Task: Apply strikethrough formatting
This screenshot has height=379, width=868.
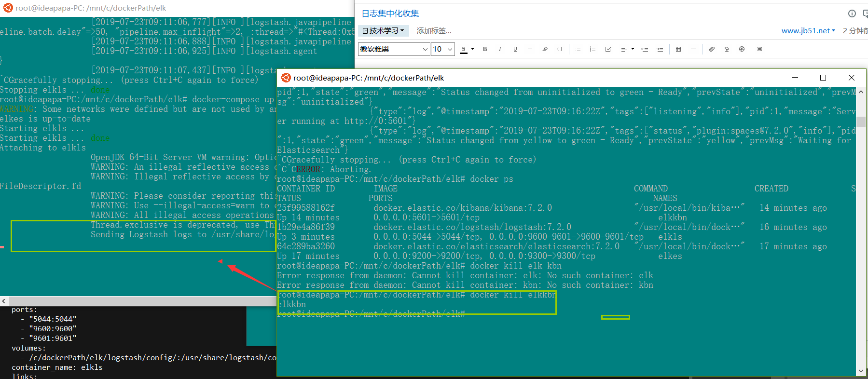Action: (530, 49)
